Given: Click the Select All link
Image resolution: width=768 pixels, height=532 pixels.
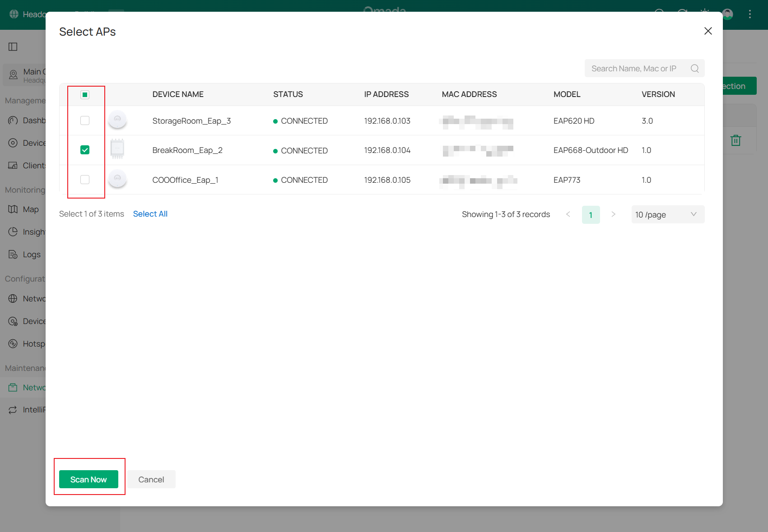Looking at the screenshot, I should coord(150,213).
